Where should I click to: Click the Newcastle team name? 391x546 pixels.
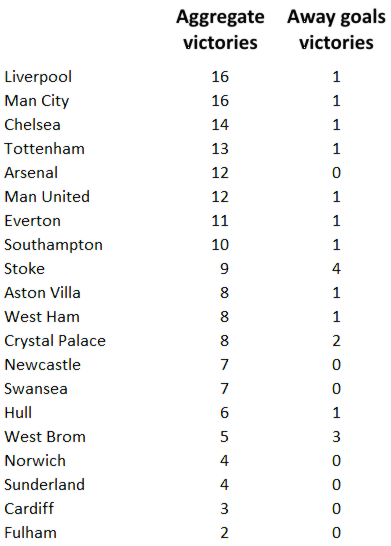42,365
